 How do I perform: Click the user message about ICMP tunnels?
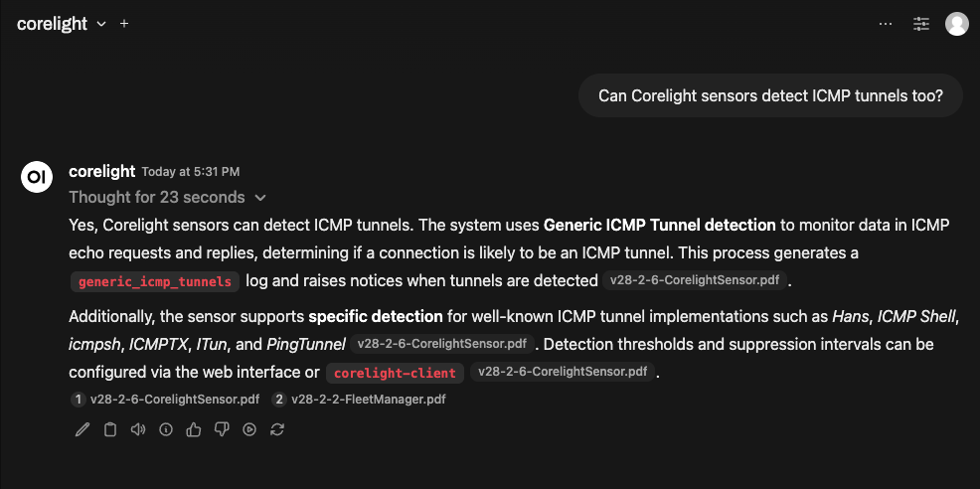coord(770,96)
